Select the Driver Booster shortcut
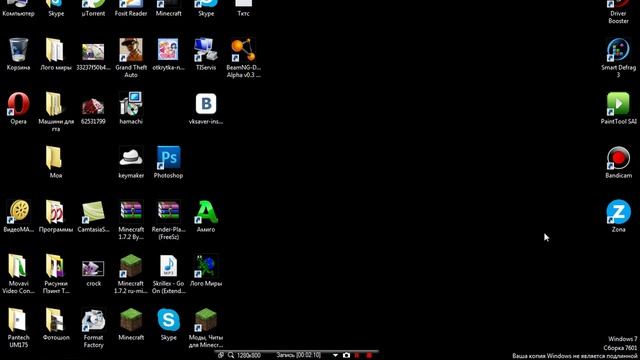This screenshot has width=640, height=360. [618, 4]
